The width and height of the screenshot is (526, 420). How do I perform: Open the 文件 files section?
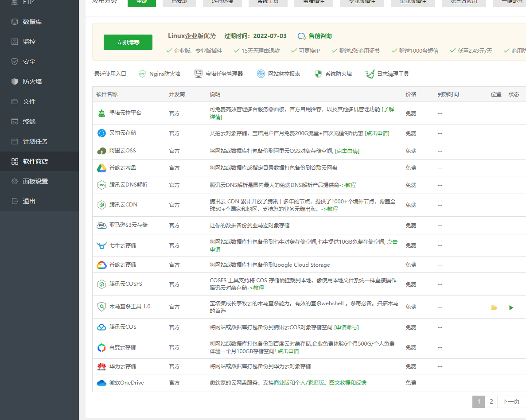pos(39,101)
